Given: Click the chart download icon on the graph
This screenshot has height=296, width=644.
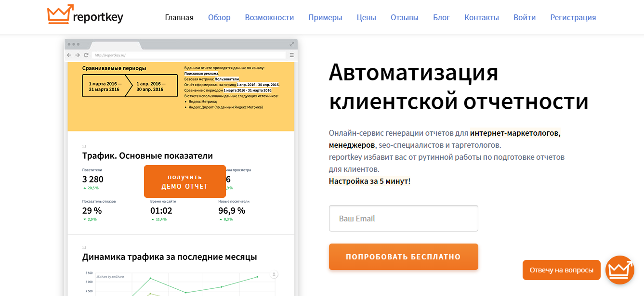Looking at the screenshot, I should 274,274.
